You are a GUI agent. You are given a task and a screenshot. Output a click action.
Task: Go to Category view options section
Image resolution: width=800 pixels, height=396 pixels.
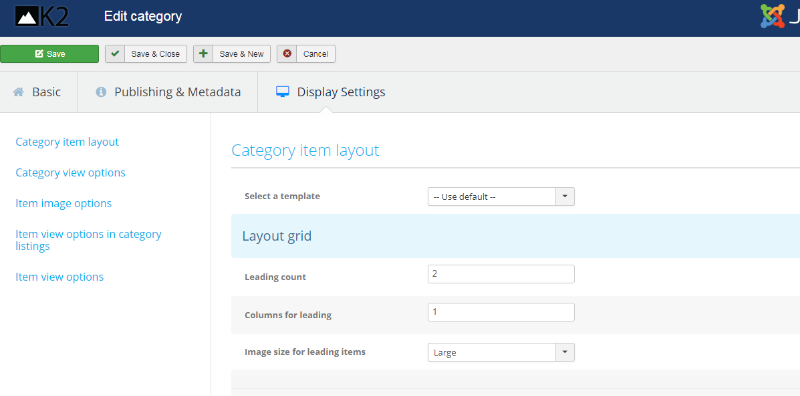pyautogui.click(x=70, y=172)
